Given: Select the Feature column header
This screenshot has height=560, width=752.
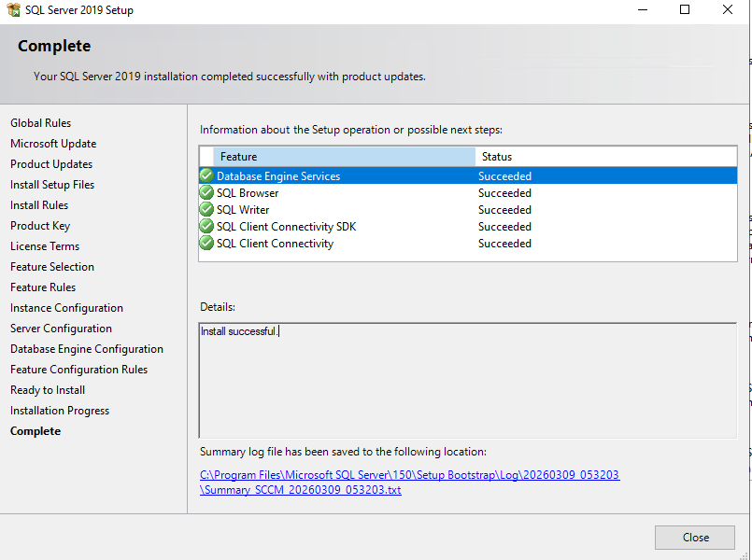Looking at the screenshot, I should [344, 157].
